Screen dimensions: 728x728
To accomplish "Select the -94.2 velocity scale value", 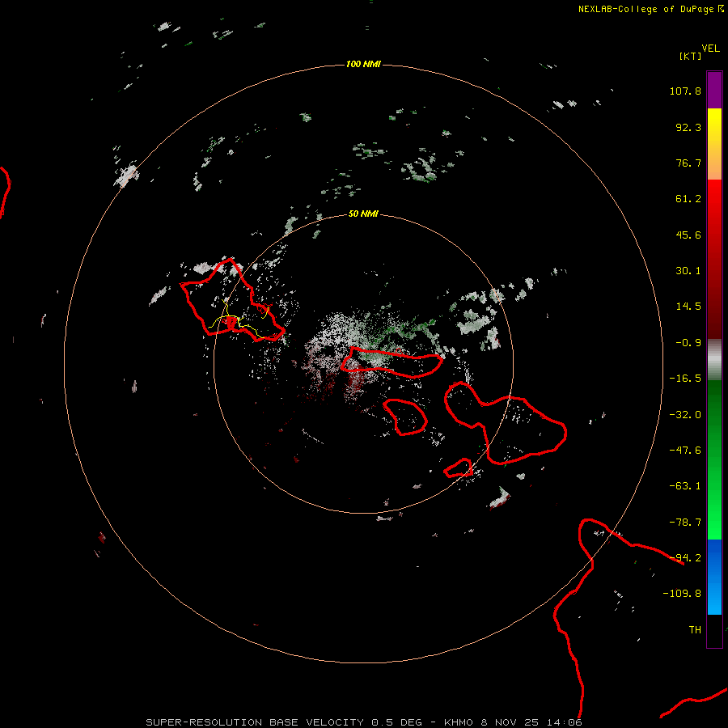I will [685, 558].
